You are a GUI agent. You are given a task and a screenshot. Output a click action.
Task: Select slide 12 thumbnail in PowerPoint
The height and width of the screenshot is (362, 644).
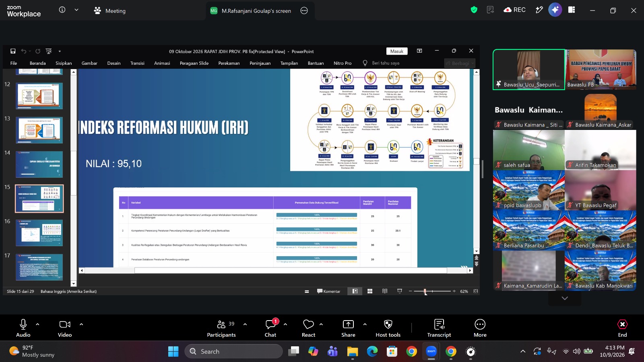[x=39, y=96]
